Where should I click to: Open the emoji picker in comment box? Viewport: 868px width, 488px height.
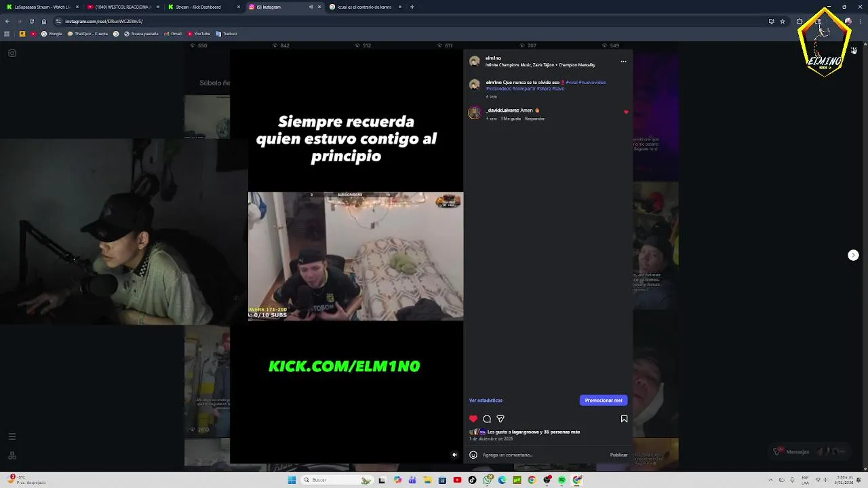473,455
